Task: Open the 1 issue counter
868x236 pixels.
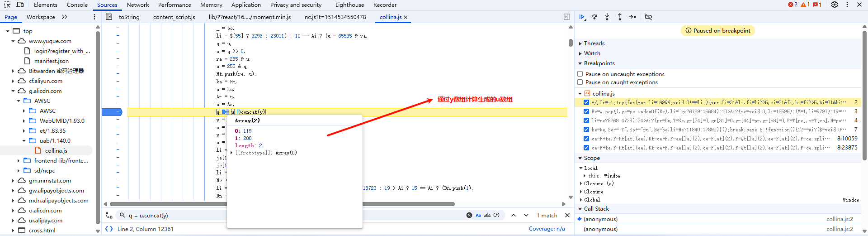Action: point(817,5)
